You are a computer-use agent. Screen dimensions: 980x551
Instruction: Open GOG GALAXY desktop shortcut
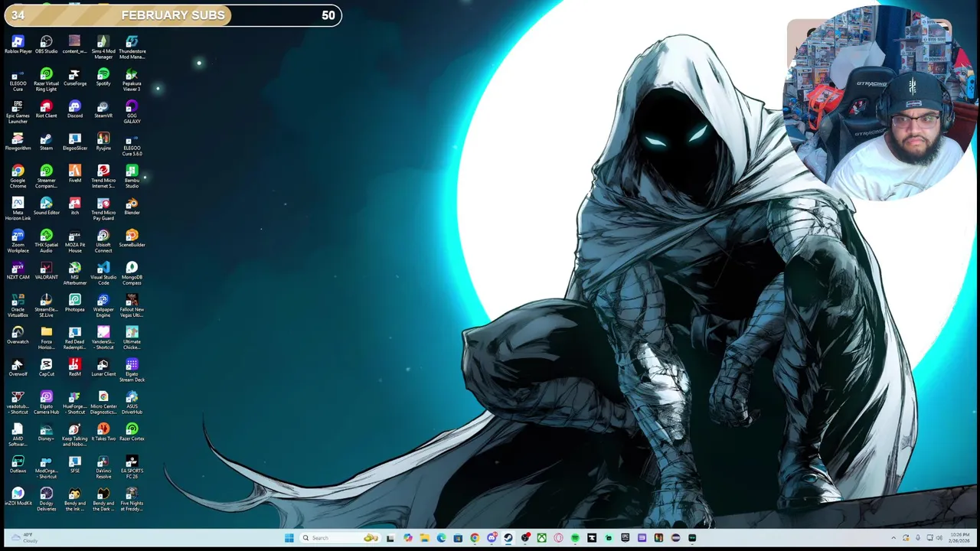pos(132,112)
